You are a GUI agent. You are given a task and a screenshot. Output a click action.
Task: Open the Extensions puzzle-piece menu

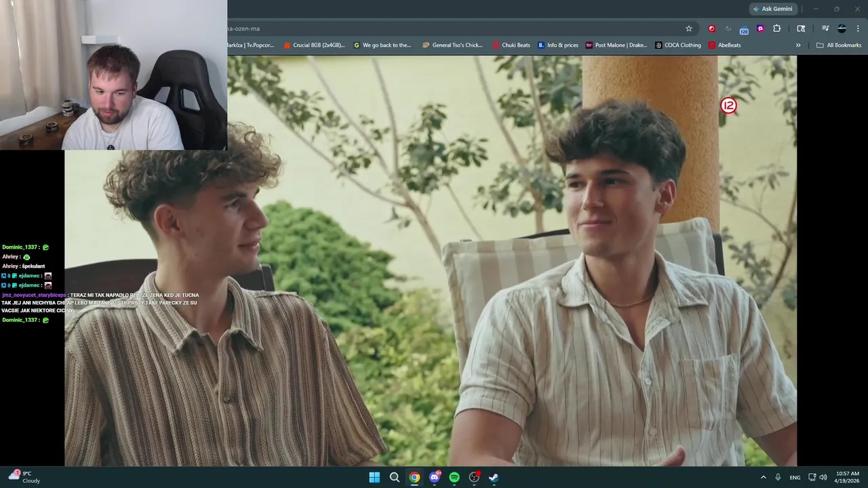click(x=777, y=28)
